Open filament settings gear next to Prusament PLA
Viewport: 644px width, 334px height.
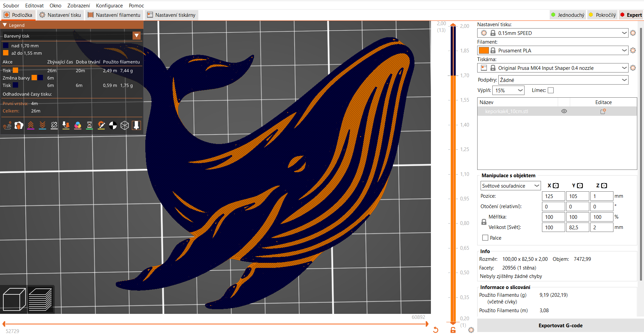click(633, 50)
